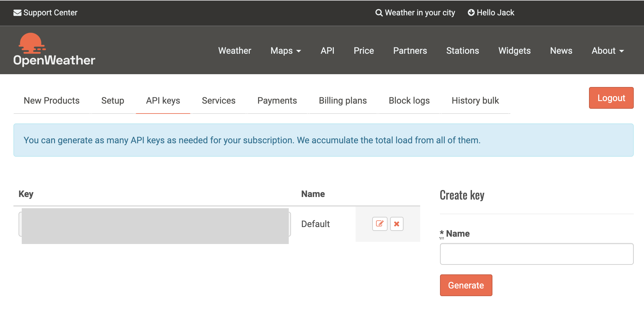The width and height of the screenshot is (644, 323).
Task: Open the Stations page
Action: [x=462, y=51]
